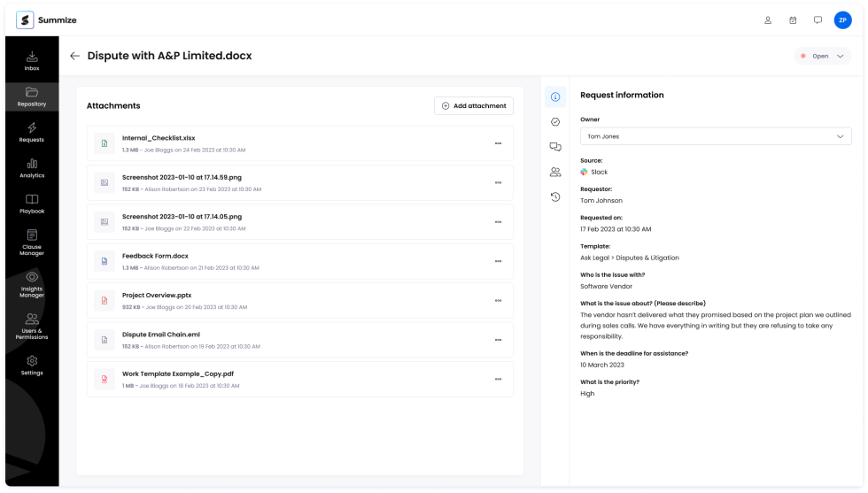Expand the Open status dropdown

(x=823, y=56)
